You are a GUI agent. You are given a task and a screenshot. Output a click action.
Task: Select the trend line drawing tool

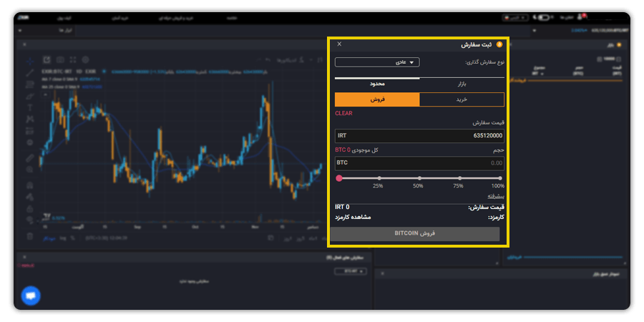point(29,72)
